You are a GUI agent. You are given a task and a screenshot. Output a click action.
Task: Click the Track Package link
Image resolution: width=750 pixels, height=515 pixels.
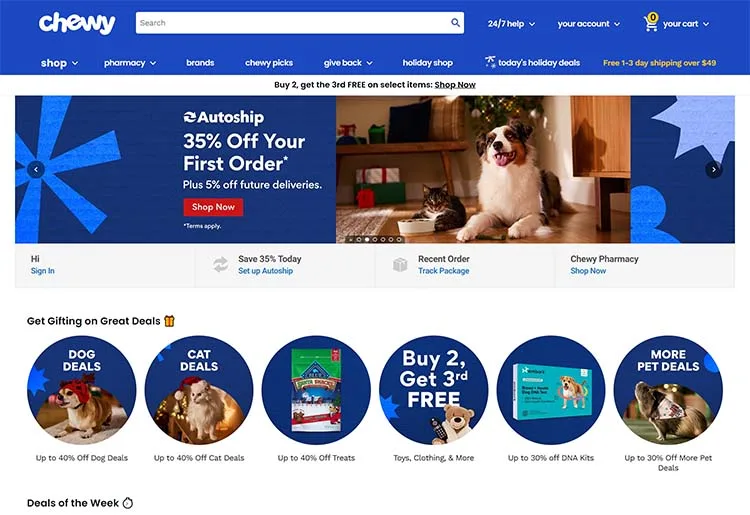pyautogui.click(x=443, y=271)
